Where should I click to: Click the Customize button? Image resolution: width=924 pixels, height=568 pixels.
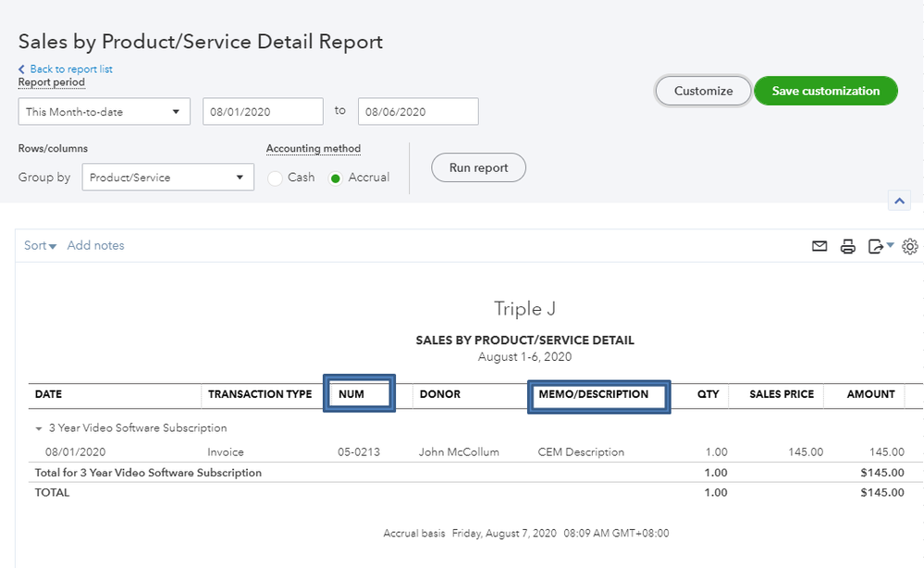click(703, 91)
